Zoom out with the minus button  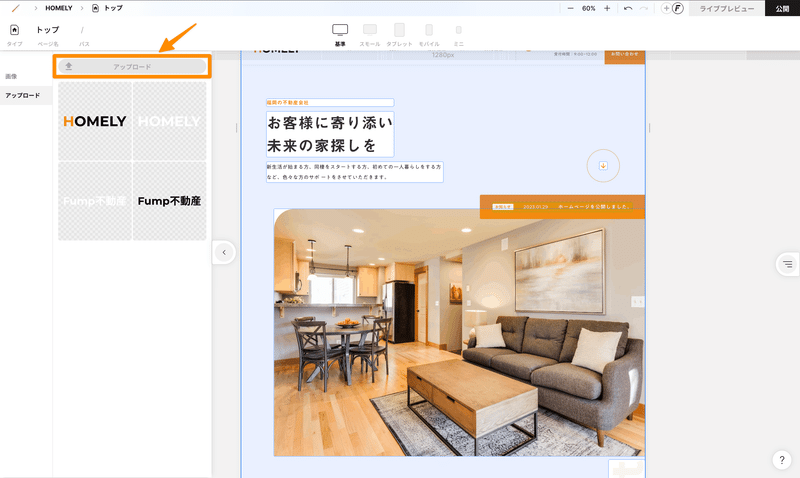pyautogui.click(x=570, y=8)
